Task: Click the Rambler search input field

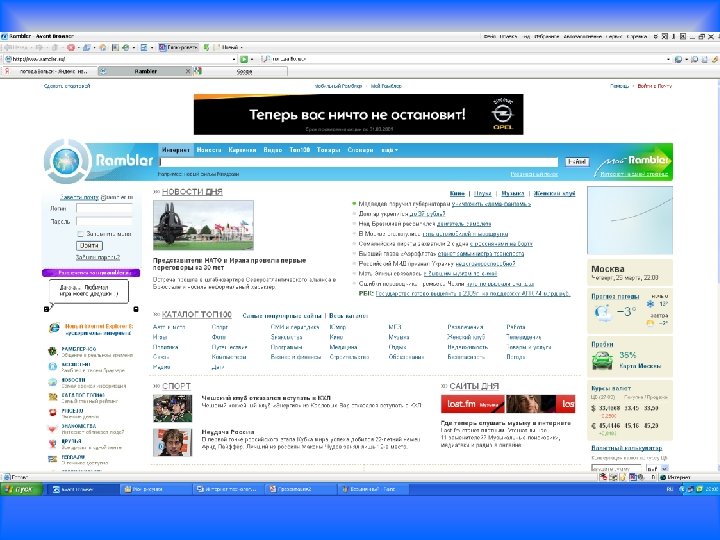Action: coord(359,162)
